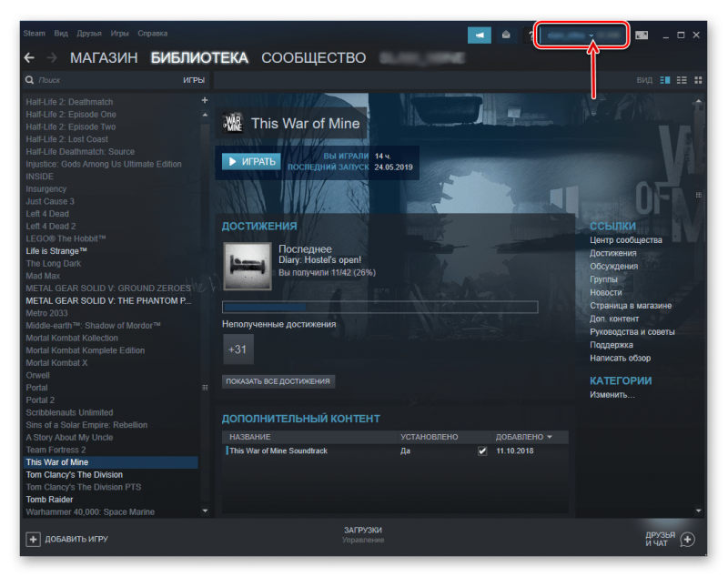Select The Long Dark in list
The width and height of the screenshot is (728, 577).
(54, 263)
